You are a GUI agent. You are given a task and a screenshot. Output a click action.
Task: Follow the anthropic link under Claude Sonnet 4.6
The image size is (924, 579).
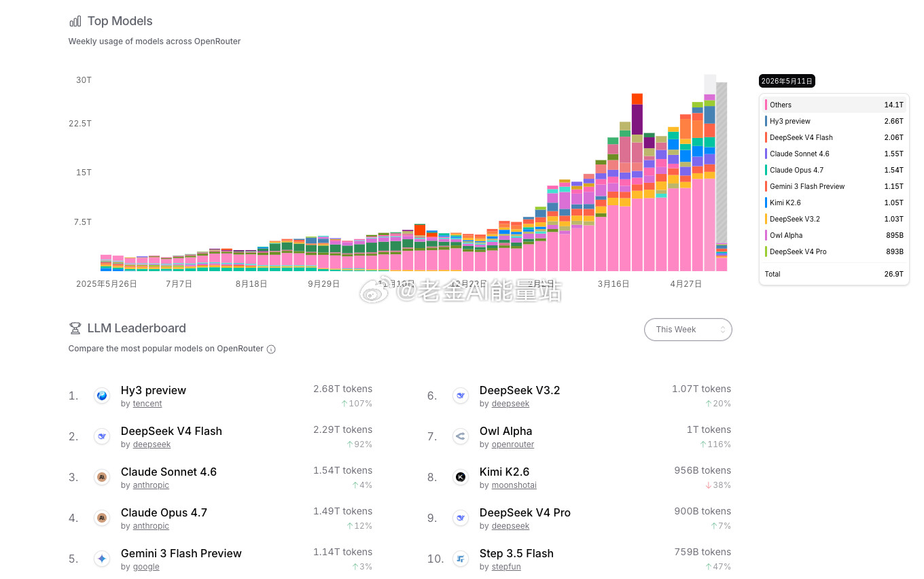coord(151,485)
